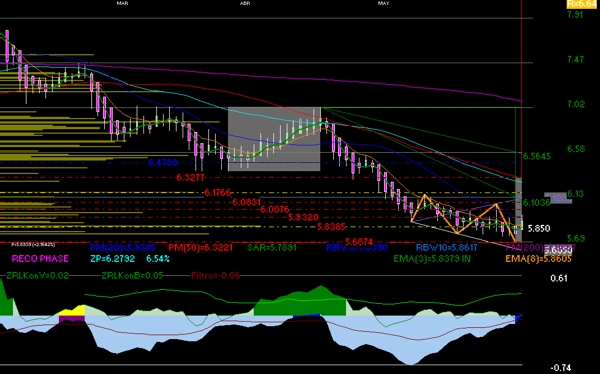Click the orange EMA(8)=5.8605 readout
The height and width of the screenshot is (374, 600).
click(x=538, y=259)
